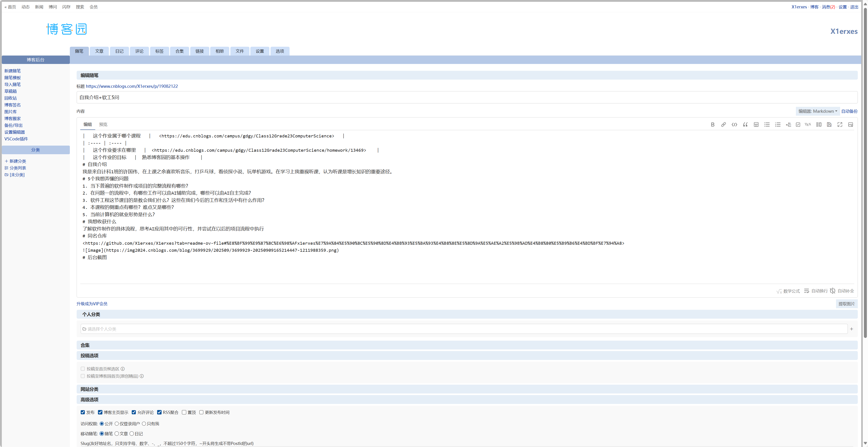868x447 pixels.
Task: Click the blockquote icon
Action: [745, 124]
